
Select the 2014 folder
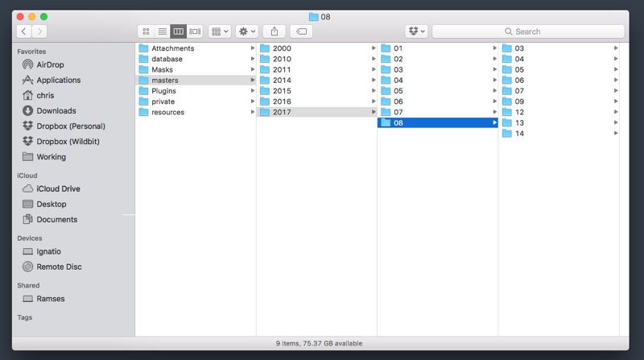click(x=316, y=81)
